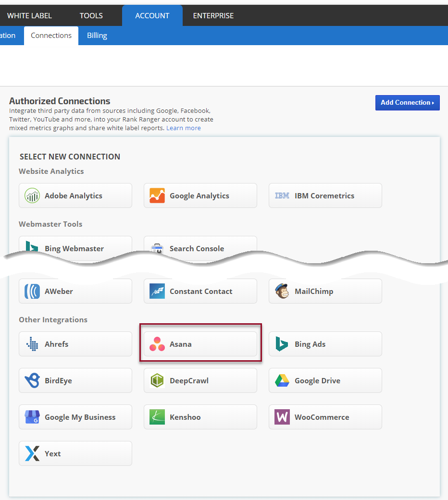The width and height of the screenshot is (448, 500).
Task: Click the MailChimp monkey icon
Action: tap(282, 291)
